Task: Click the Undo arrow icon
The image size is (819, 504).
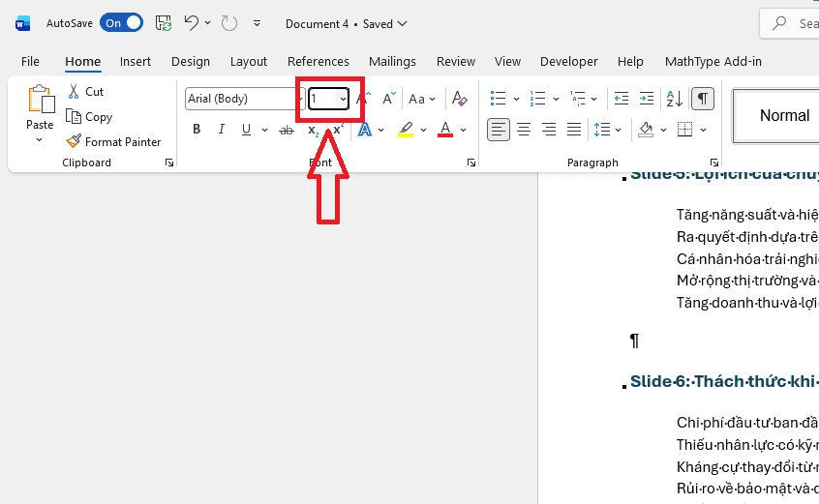Action: (x=191, y=23)
